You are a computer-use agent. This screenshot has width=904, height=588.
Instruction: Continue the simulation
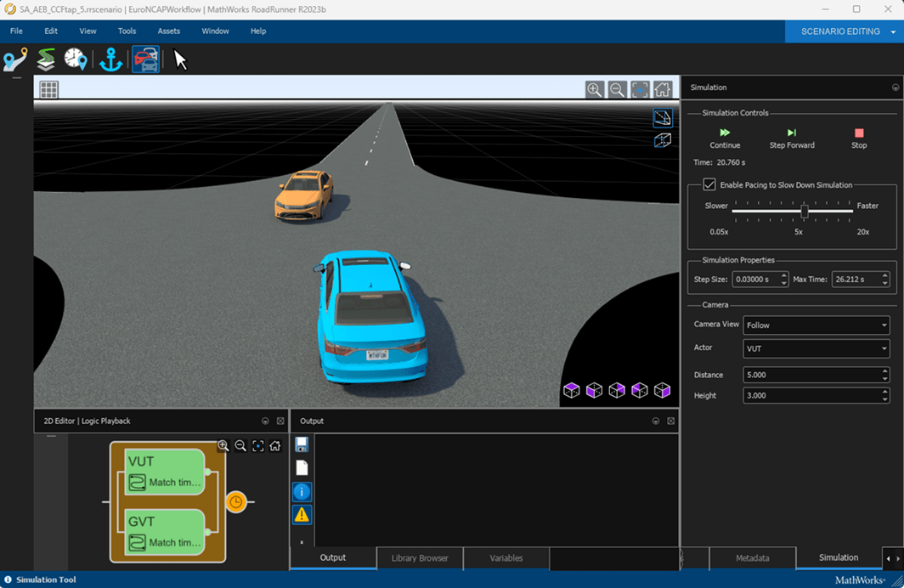(x=725, y=139)
